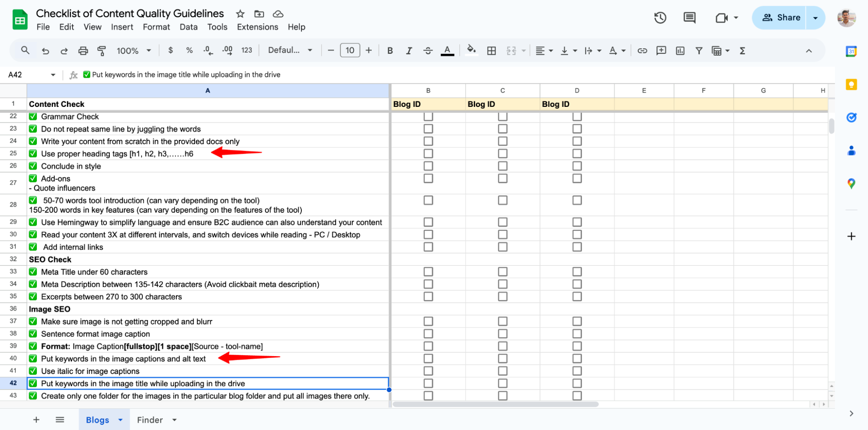
Task: Insert a chart from the toolbar
Action: pyautogui.click(x=680, y=50)
